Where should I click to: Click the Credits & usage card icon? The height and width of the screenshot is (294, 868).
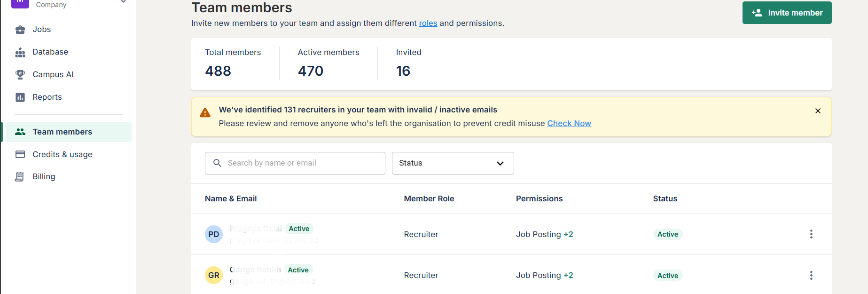click(x=20, y=154)
